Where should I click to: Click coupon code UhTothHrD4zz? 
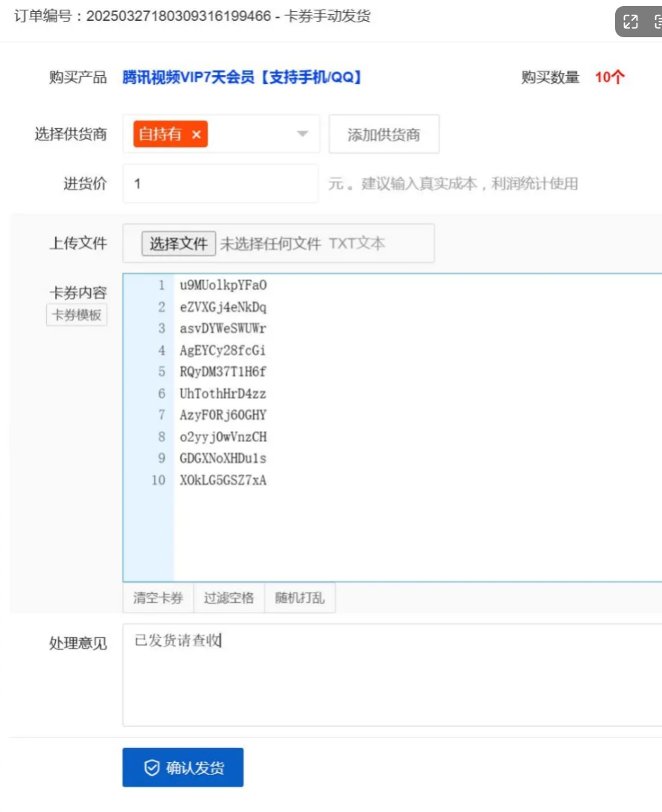(x=223, y=394)
